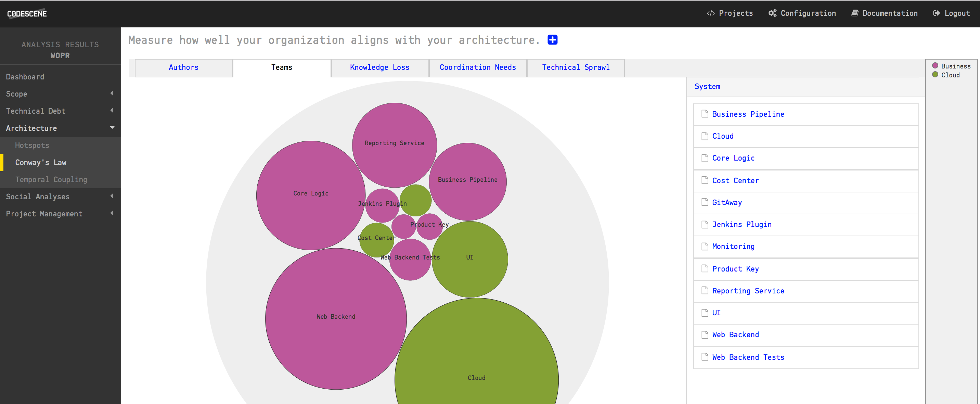Open the Web Backend Tests link
Screen dimensions: 980x404
pyautogui.click(x=748, y=357)
